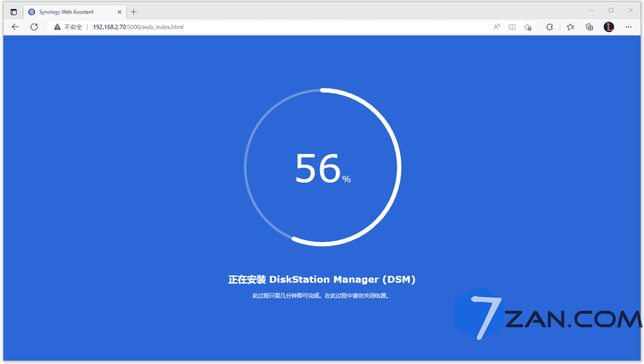Close the Synology Web Assistant tab

point(120,12)
